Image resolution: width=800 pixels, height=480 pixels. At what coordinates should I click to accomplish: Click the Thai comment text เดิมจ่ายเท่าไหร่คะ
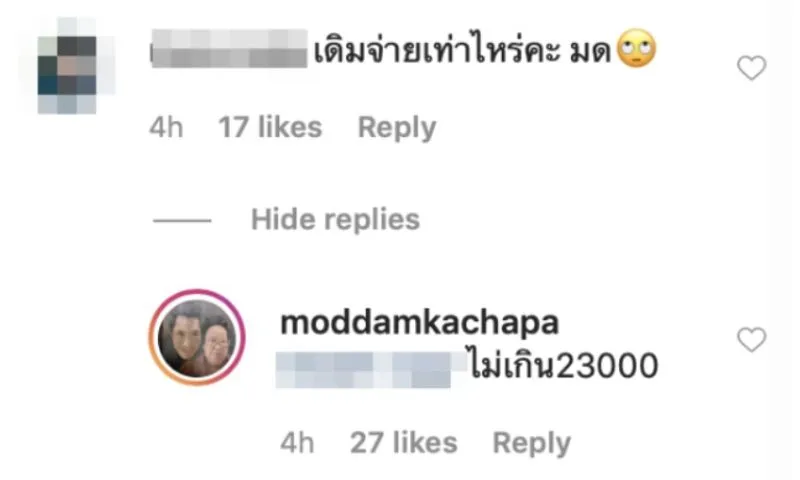pyautogui.click(x=437, y=48)
